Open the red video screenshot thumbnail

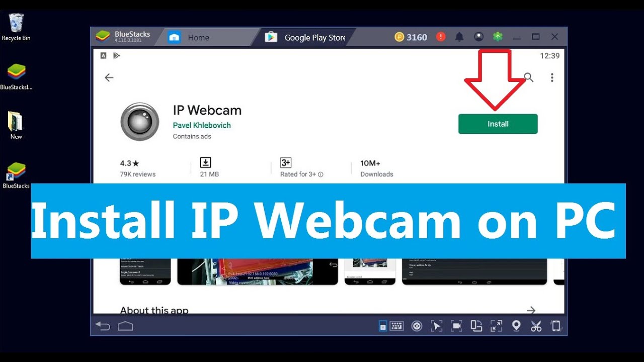258,271
